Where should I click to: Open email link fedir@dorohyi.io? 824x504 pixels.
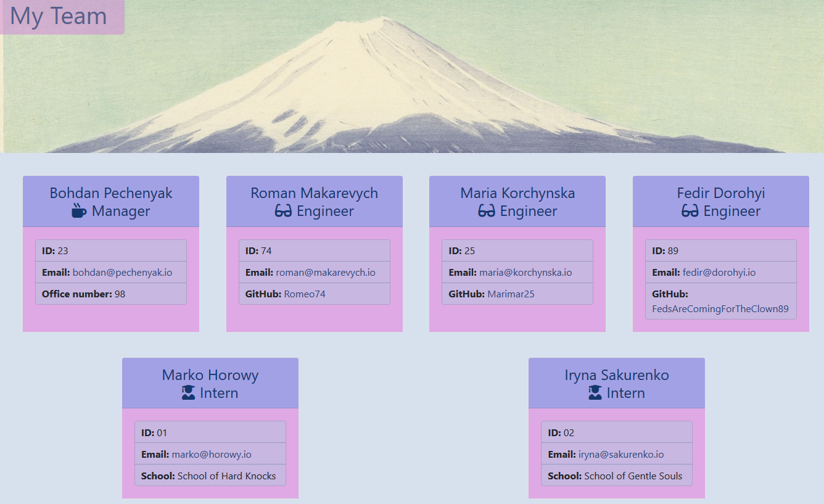click(x=719, y=272)
